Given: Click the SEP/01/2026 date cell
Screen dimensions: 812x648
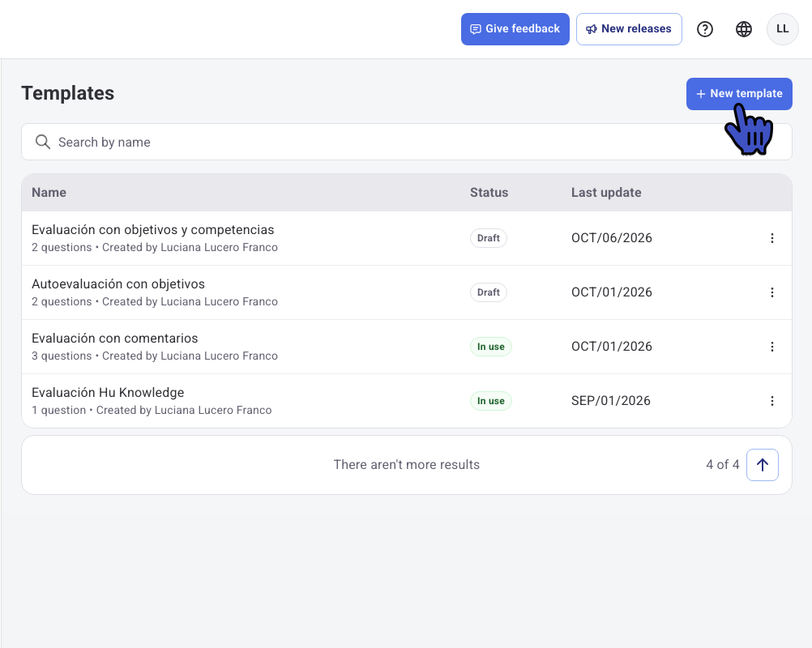Looking at the screenshot, I should [610, 401].
